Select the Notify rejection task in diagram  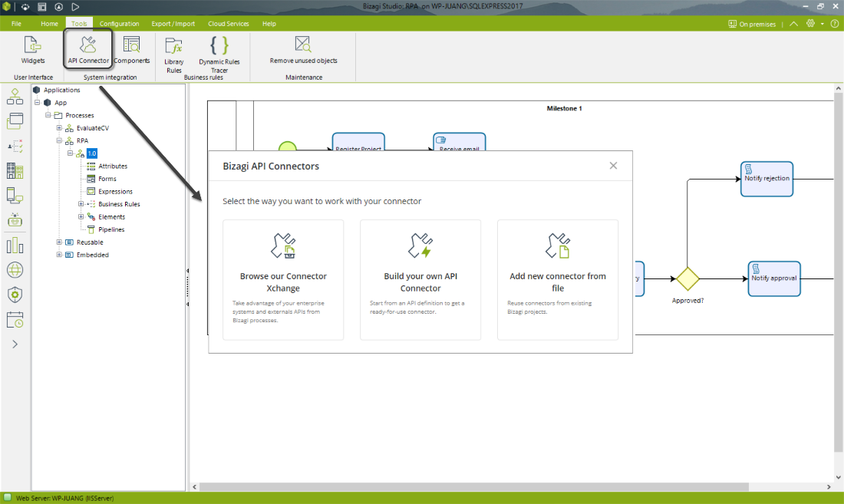point(767,179)
